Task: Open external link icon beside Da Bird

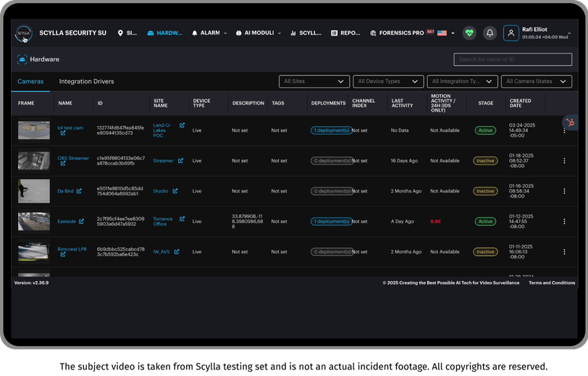Action: (x=79, y=191)
